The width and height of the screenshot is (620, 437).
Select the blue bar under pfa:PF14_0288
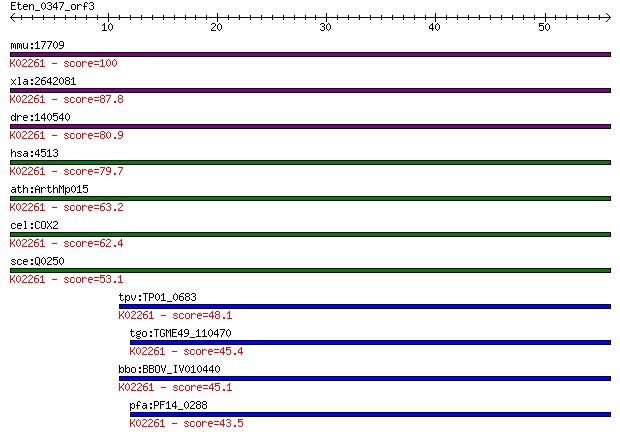370,414
